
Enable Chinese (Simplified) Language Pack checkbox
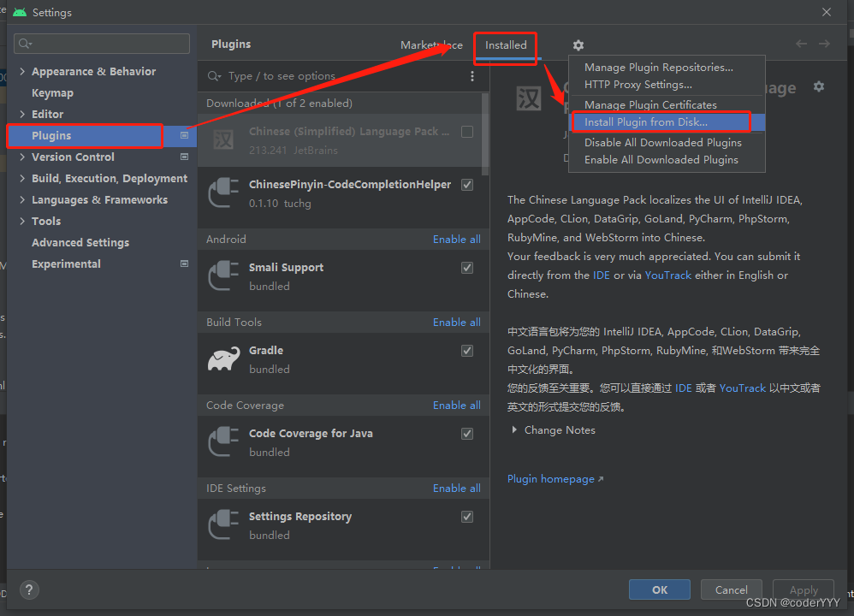point(466,132)
